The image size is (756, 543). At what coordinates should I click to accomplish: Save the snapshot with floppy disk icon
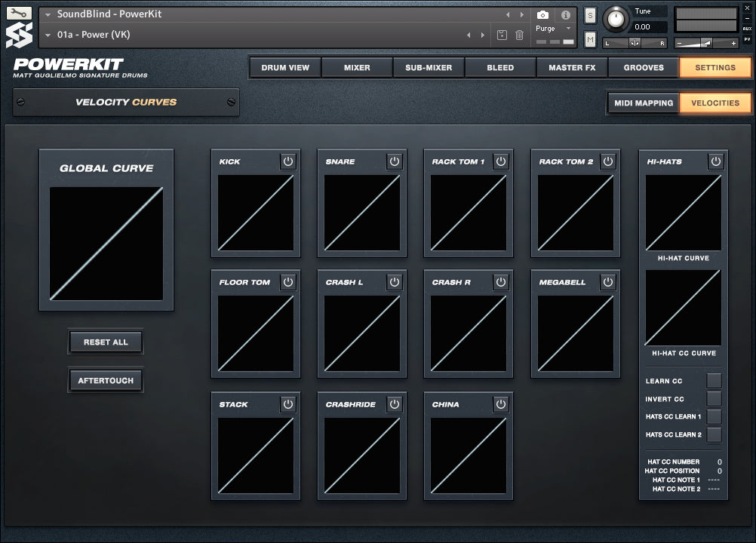pos(502,35)
